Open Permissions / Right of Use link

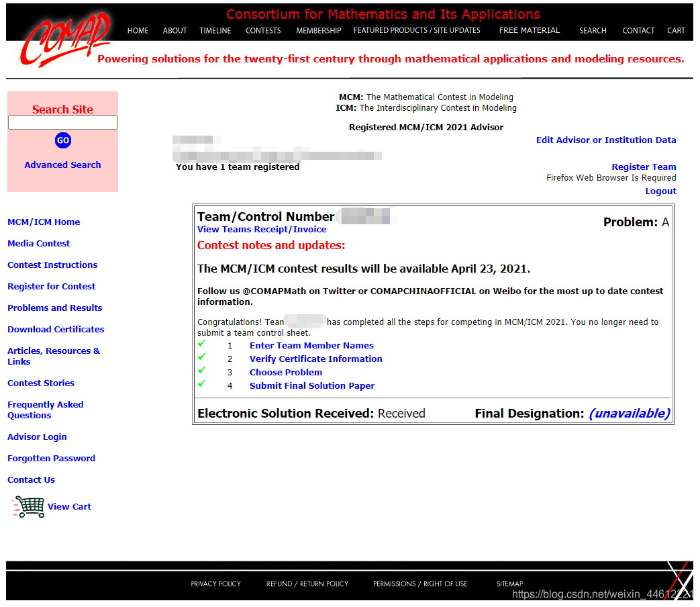[420, 583]
